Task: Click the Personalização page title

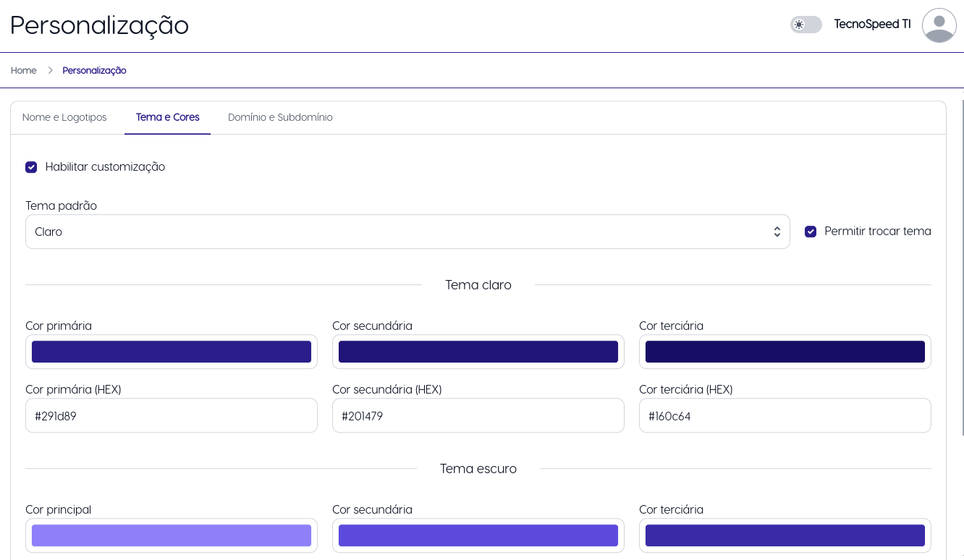Action: click(100, 25)
